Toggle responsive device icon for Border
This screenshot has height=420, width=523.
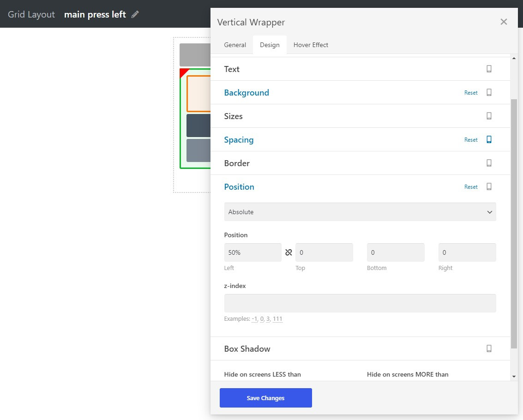coord(489,163)
